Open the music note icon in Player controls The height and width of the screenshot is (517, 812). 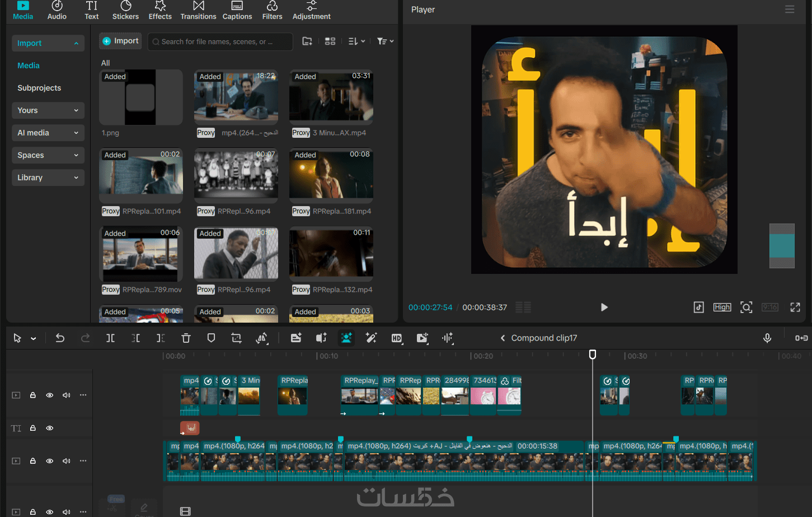tap(699, 307)
